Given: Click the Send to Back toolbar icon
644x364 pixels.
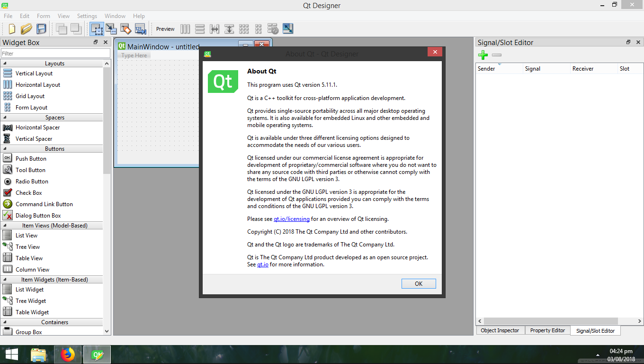Looking at the screenshot, I should coord(62,29).
